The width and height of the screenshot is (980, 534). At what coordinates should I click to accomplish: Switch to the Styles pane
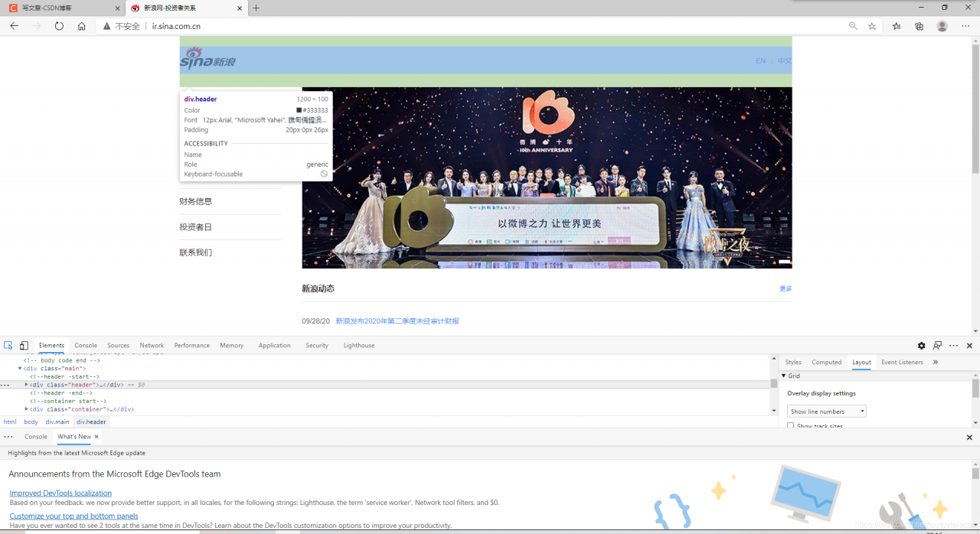point(793,363)
